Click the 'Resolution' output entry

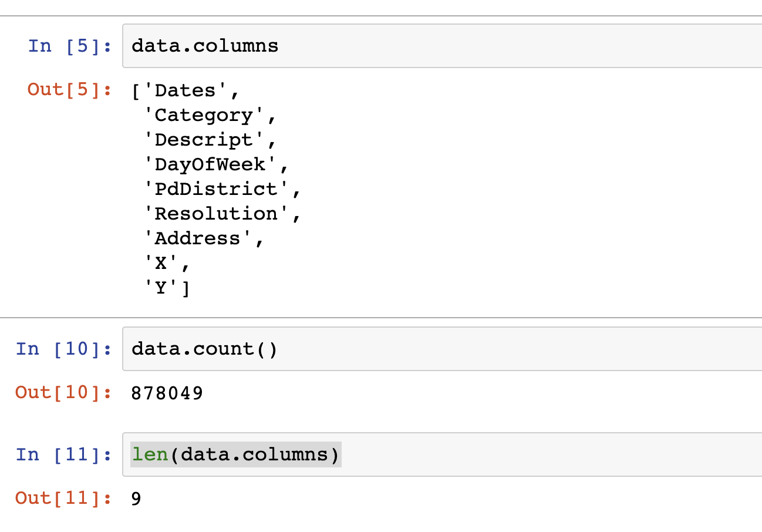[x=216, y=214]
